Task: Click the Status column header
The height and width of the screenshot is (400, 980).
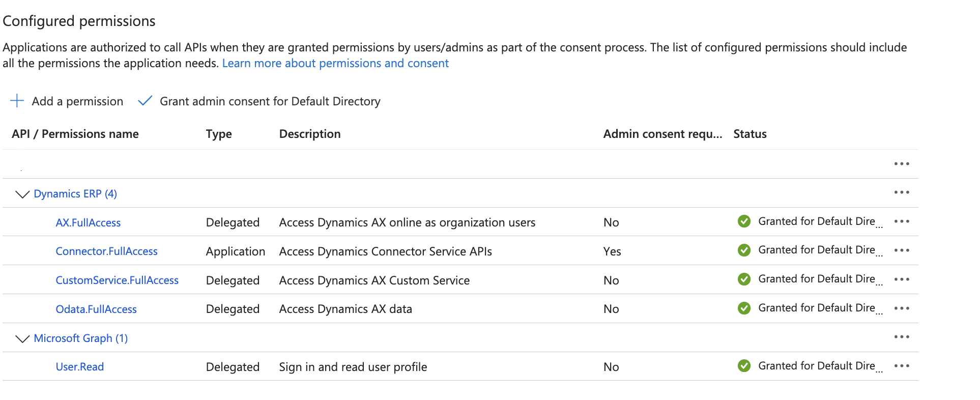Action: coord(750,134)
